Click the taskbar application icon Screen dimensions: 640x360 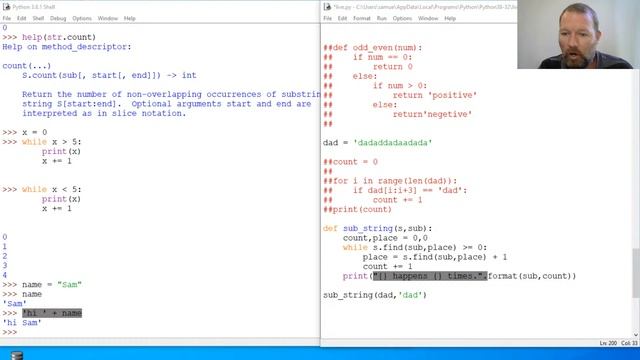17,355
